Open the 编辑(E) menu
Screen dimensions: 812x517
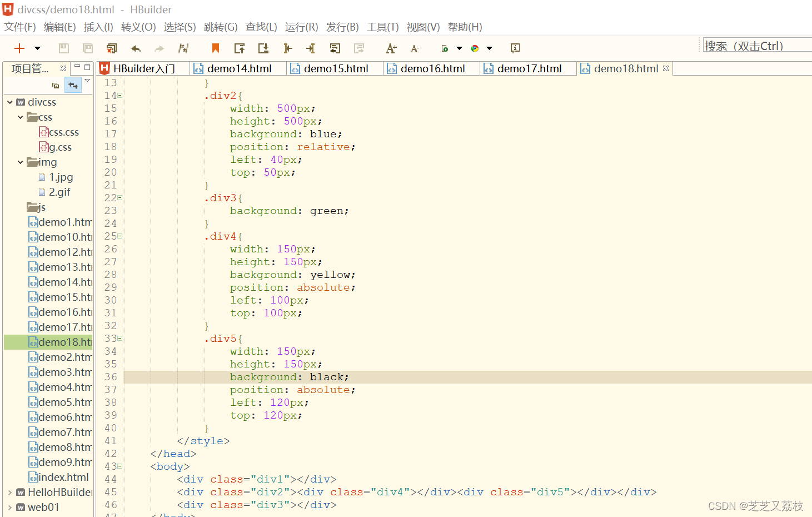click(x=60, y=27)
